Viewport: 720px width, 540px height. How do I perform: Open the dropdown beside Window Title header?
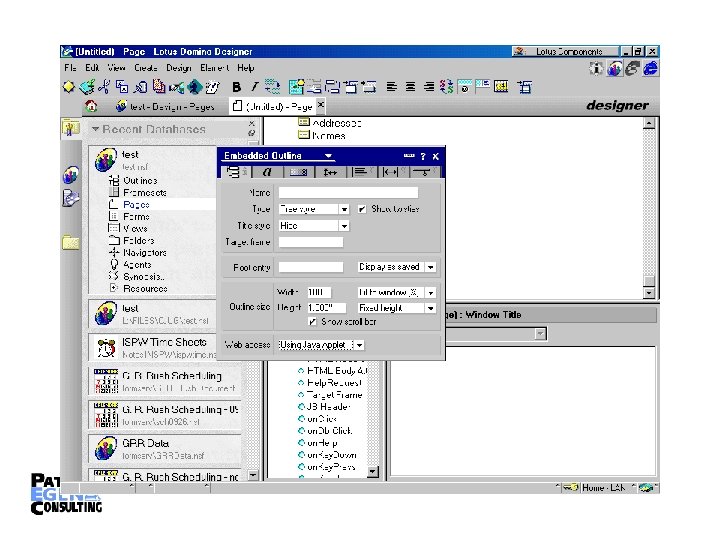click(x=540, y=334)
